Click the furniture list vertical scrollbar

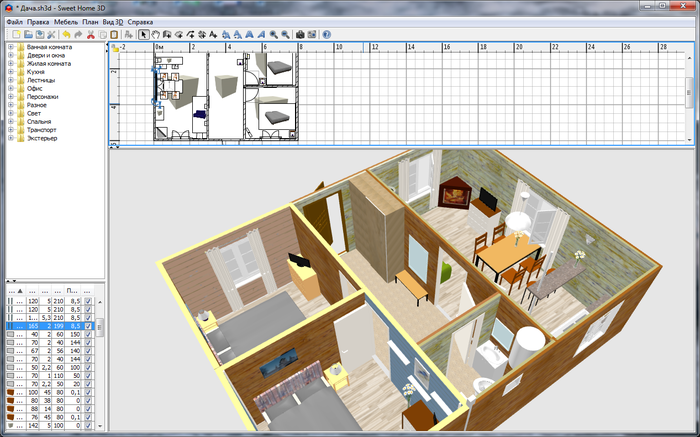click(x=100, y=360)
